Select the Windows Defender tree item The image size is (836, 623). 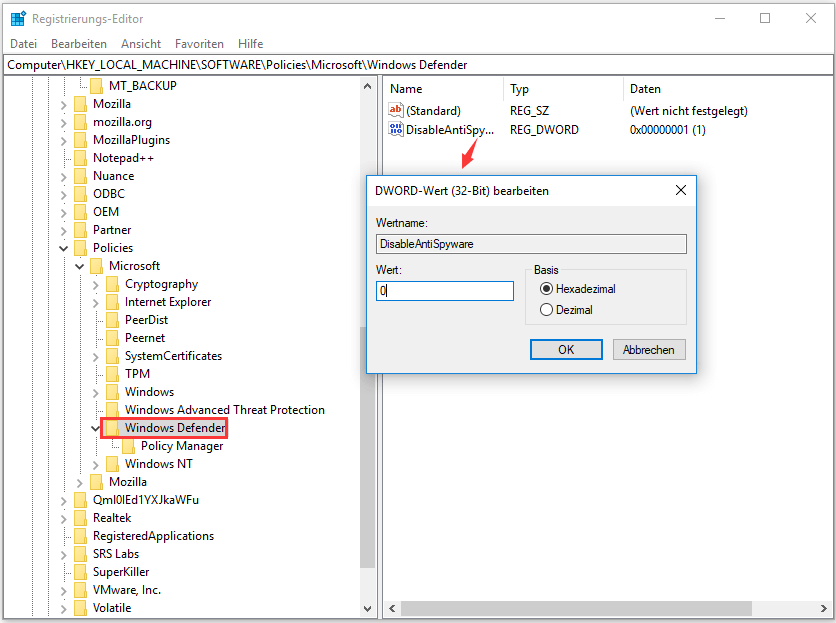[x=175, y=428]
